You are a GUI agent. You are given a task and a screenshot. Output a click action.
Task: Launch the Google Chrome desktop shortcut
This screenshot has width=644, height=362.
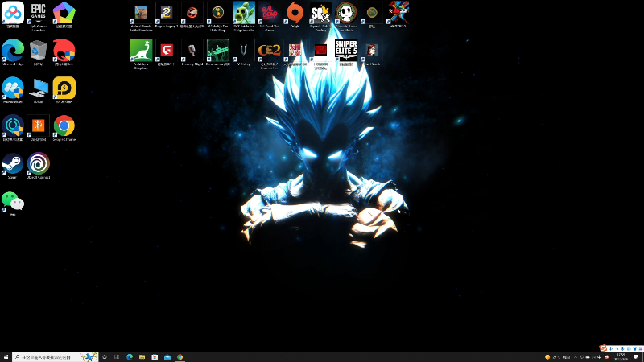(64, 128)
